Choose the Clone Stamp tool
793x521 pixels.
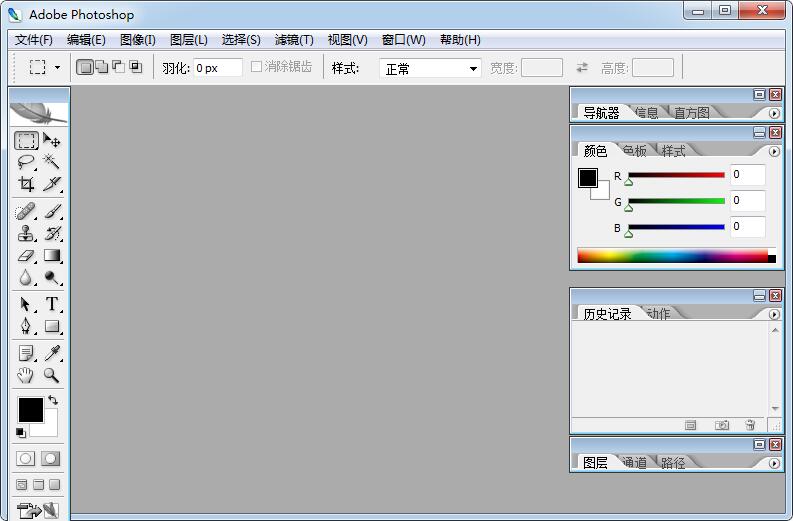point(26,234)
